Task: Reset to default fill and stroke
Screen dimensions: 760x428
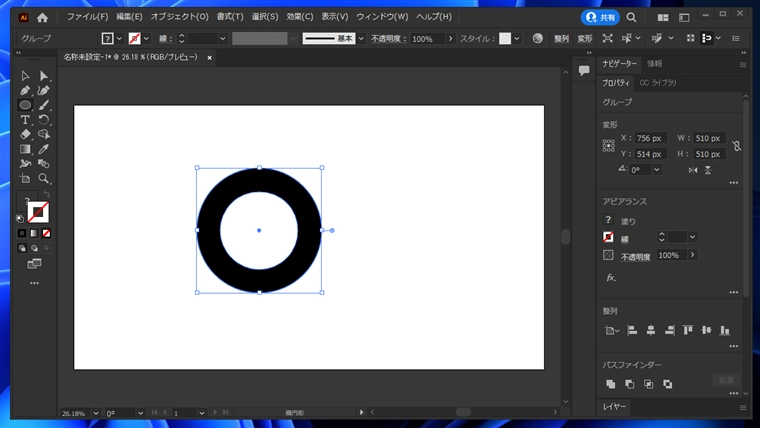Action: [20, 219]
